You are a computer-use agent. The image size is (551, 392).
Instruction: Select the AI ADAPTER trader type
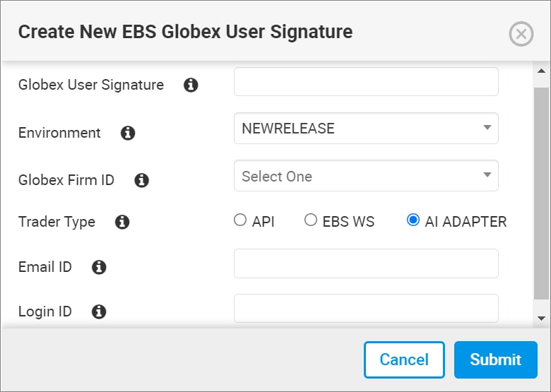click(x=413, y=220)
